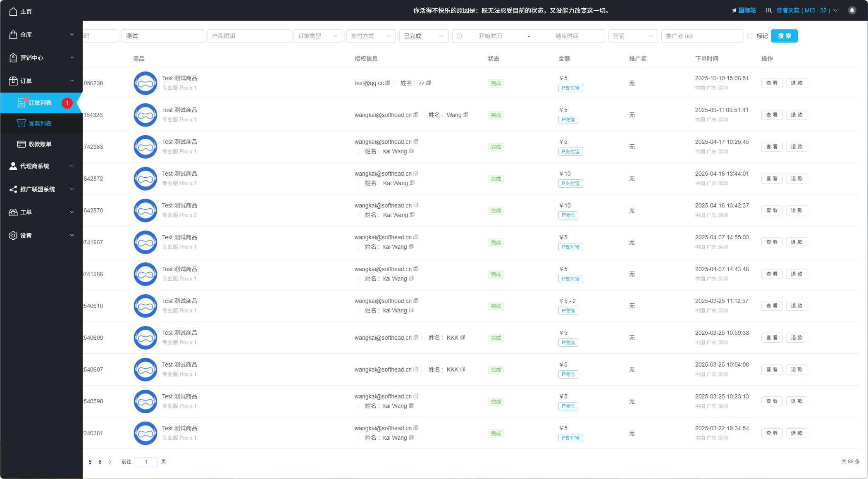This screenshot has width=868, height=479.
Task: Open the 营销中心 marketing center icon
Action: (x=13, y=58)
